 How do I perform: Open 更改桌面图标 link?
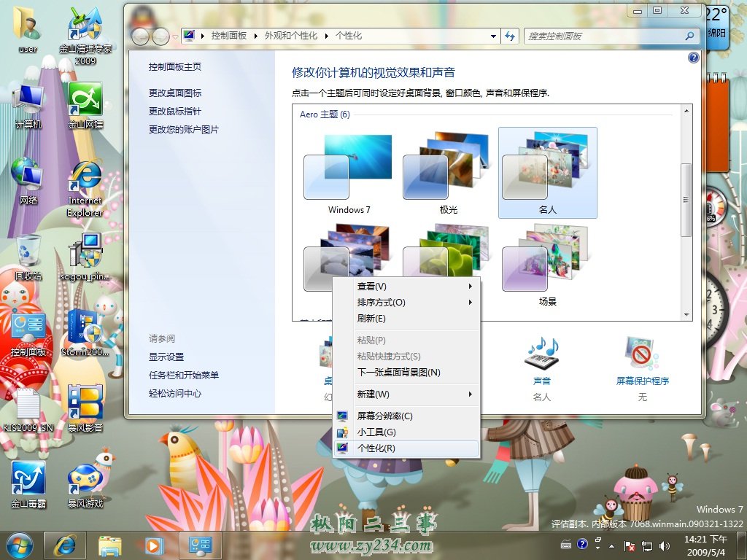pos(175,93)
